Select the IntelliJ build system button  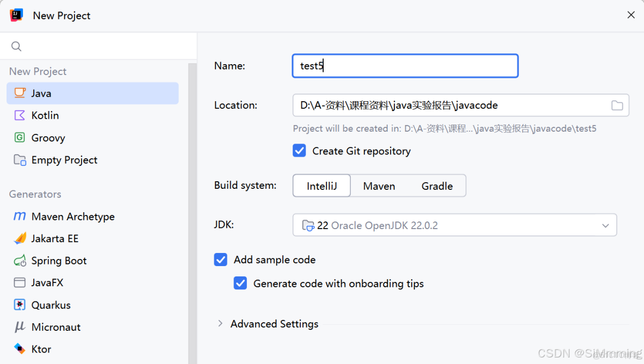(321, 186)
